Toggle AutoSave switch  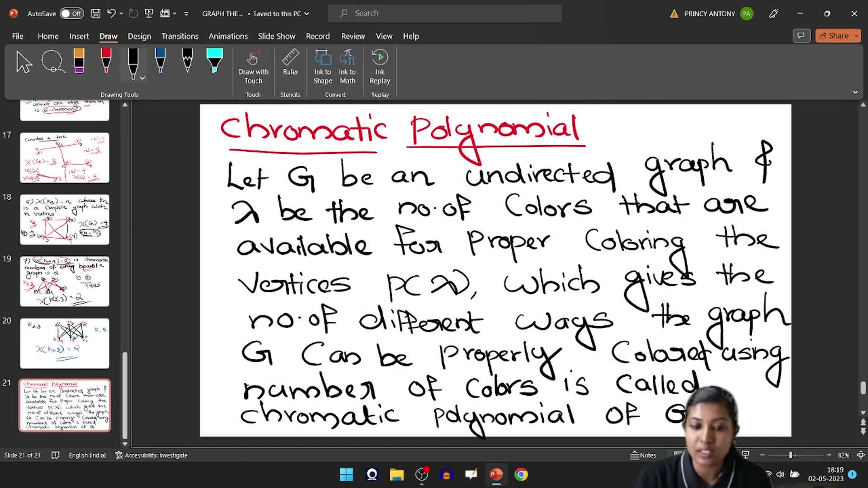click(x=72, y=14)
